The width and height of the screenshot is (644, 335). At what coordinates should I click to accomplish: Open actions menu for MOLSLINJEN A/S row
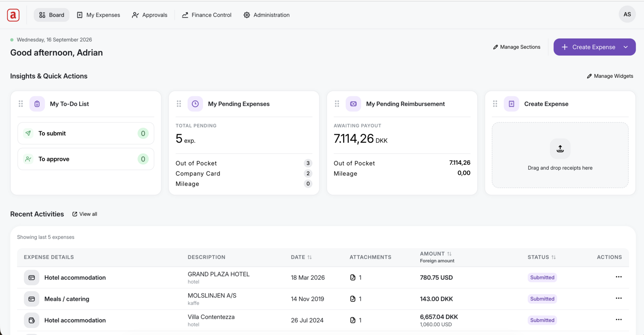pos(619,298)
